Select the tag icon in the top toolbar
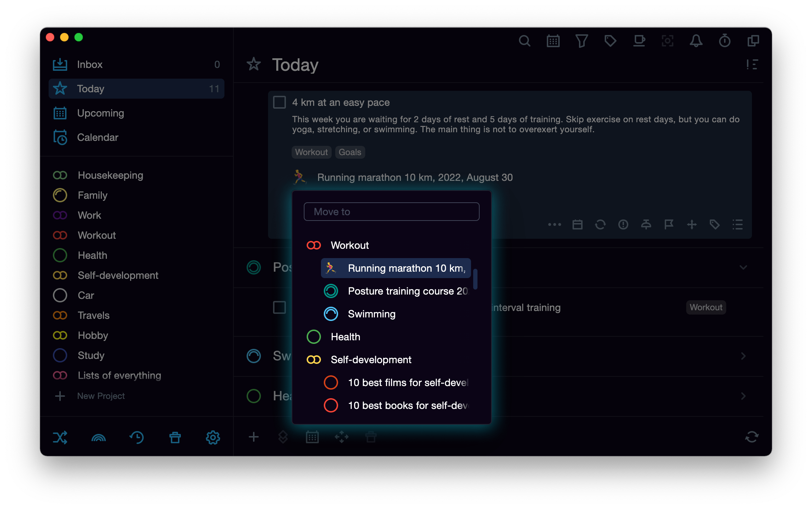812x509 pixels. (610, 41)
